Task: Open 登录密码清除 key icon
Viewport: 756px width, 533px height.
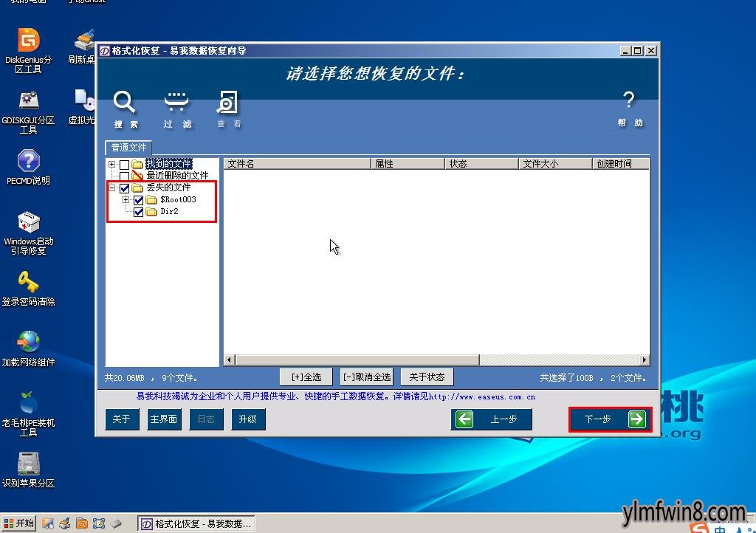Action: coord(29,289)
